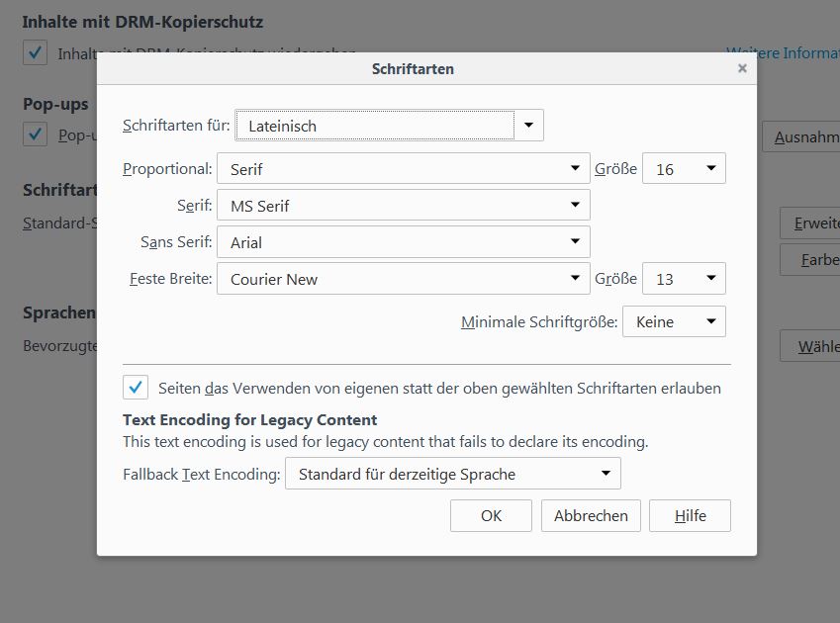
Task: Click the Hilfe button
Action: click(x=690, y=515)
